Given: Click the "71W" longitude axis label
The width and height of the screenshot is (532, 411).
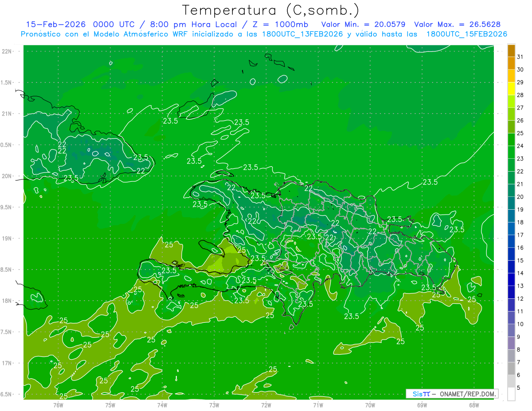Looking at the screenshot, I should coord(318,405).
